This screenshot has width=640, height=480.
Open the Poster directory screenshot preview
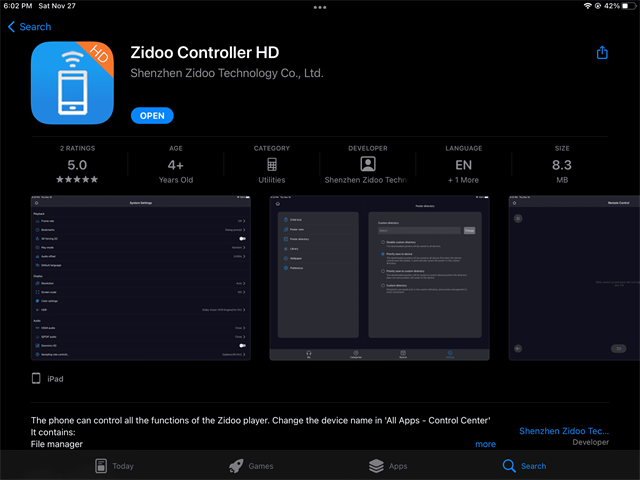click(380, 278)
